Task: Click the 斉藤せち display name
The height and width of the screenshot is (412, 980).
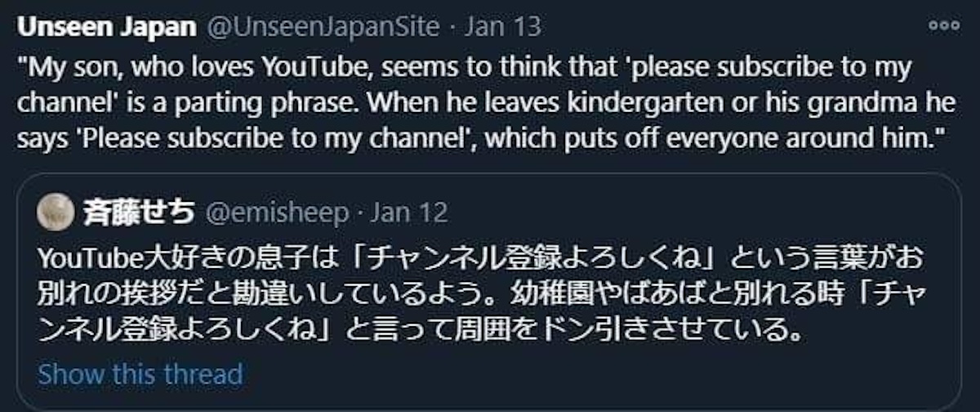Action: pos(138,213)
